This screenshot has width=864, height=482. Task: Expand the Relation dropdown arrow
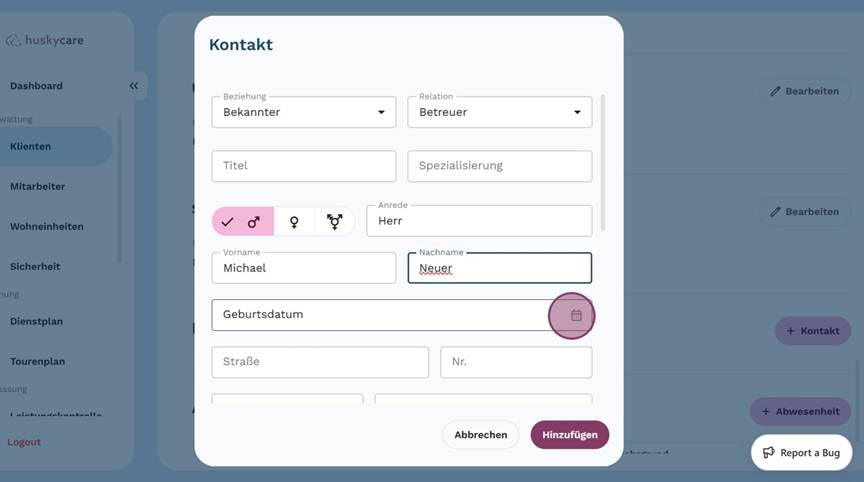point(577,112)
